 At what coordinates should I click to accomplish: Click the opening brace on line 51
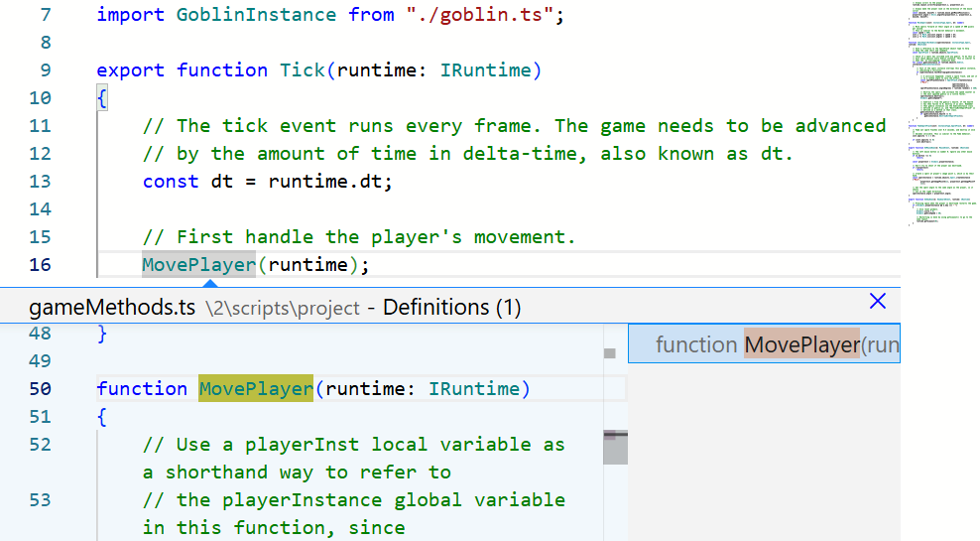pos(101,417)
